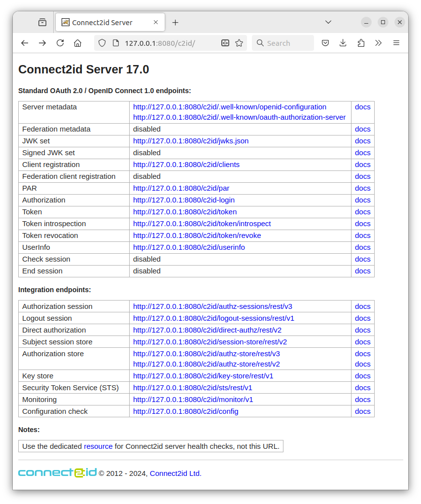This screenshot has width=421, height=504.
Task: Open docs link for Client registration row
Action: point(362,165)
